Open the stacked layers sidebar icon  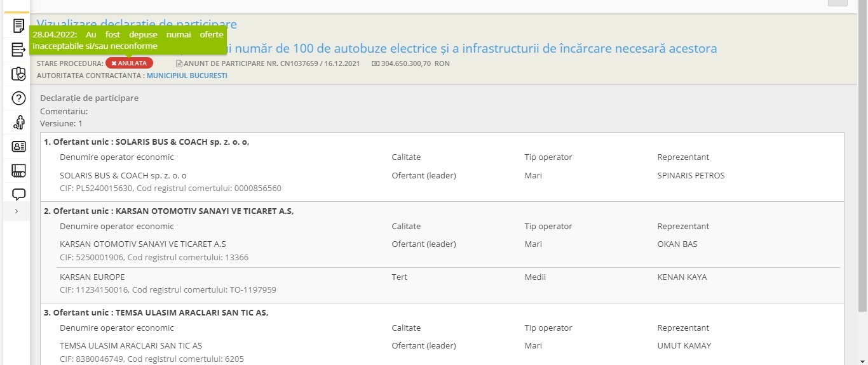coord(19,170)
